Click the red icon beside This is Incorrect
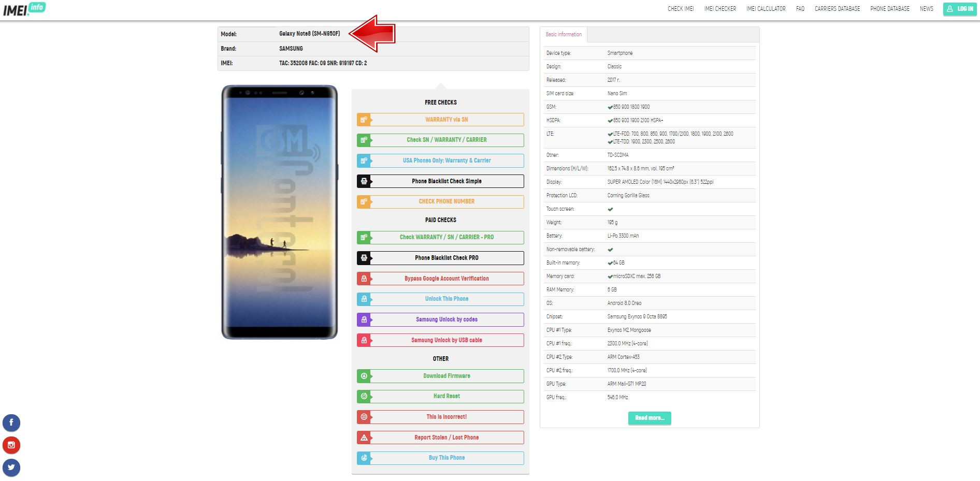This screenshot has height=481, width=980. pos(364,417)
